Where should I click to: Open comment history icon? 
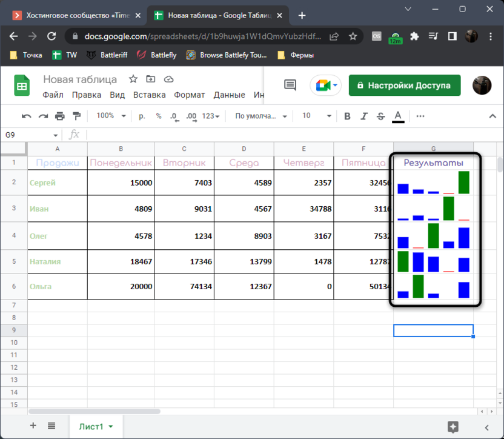pyautogui.click(x=290, y=85)
